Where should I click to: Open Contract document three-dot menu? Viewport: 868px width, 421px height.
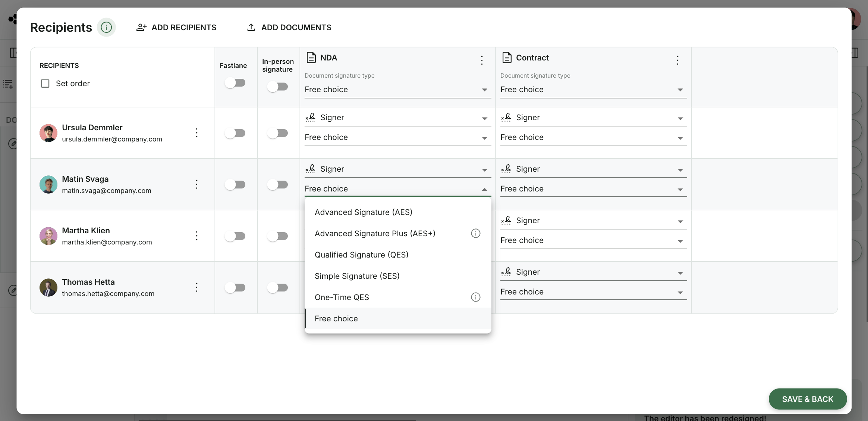pos(677,60)
